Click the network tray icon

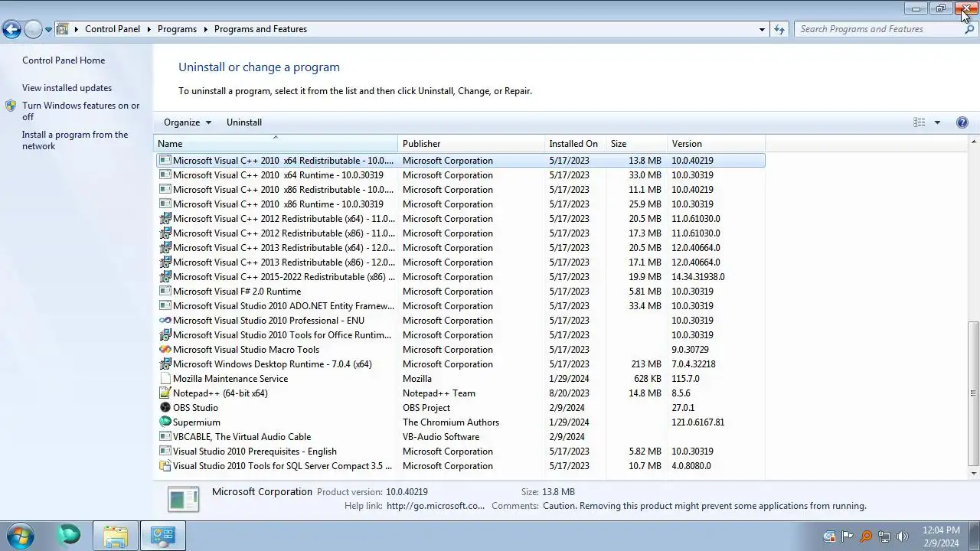pyautogui.click(x=884, y=536)
